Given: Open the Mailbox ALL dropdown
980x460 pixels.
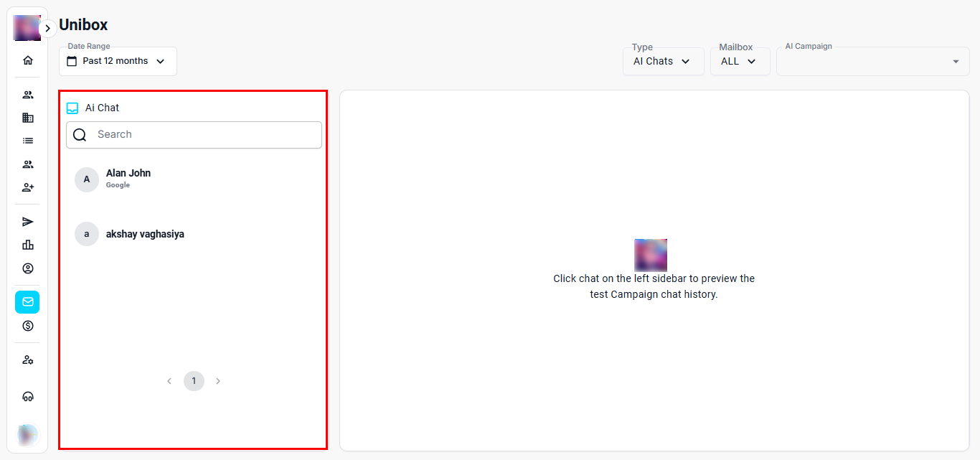Looking at the screenshot, I should point(739,62).
